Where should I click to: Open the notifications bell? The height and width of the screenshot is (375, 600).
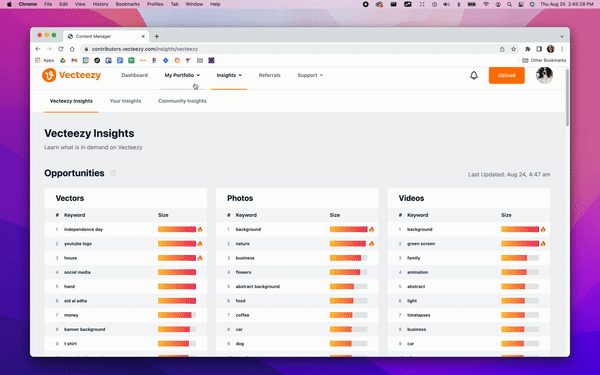pyautogui.click(x=474, y=75)
